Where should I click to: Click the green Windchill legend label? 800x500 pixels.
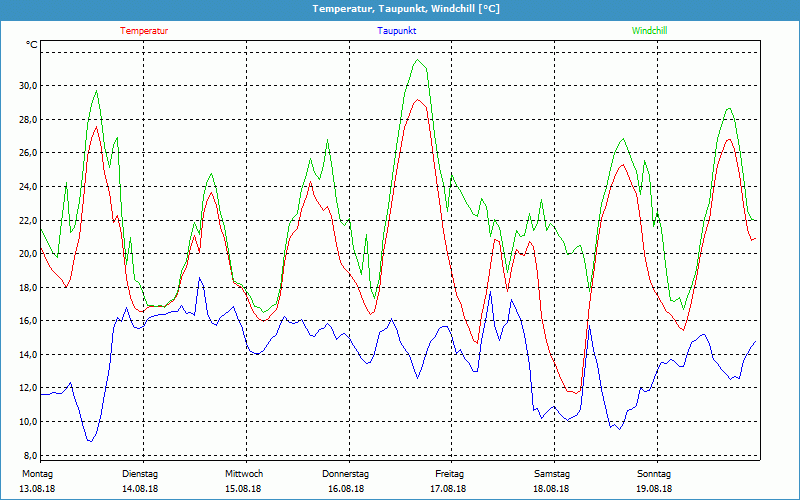649,31
